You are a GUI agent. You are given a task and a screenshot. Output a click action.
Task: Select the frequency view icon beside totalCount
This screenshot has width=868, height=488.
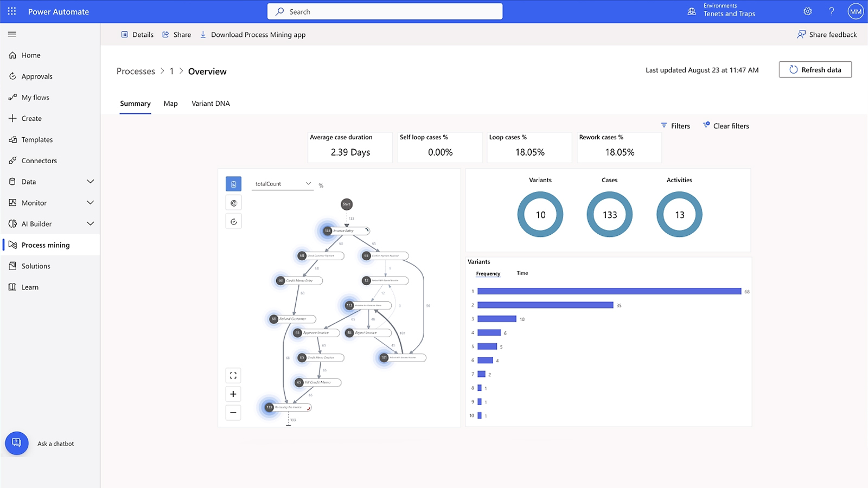(x=233, y=184)
